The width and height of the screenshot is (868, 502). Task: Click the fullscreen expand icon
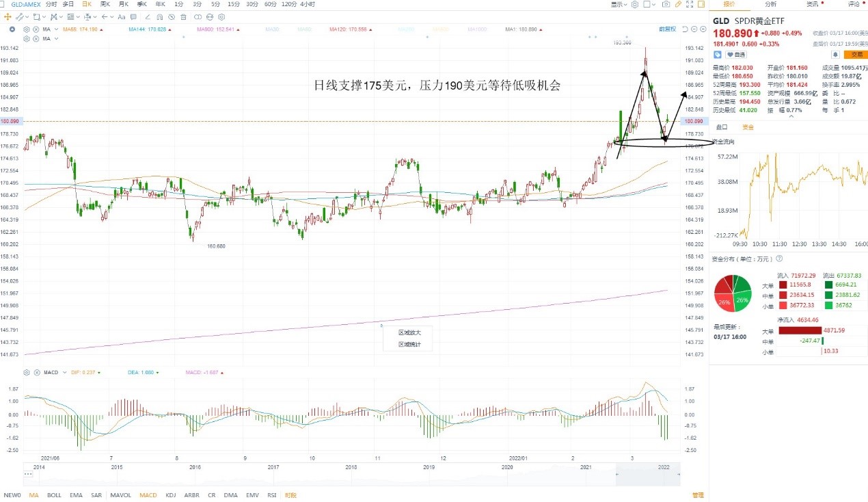[690, 4]
